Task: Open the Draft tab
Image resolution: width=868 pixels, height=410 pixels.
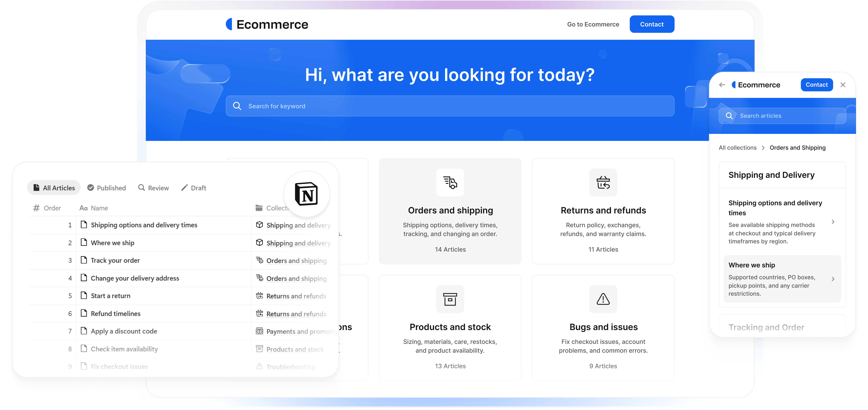Action: [x=193, y=188]
